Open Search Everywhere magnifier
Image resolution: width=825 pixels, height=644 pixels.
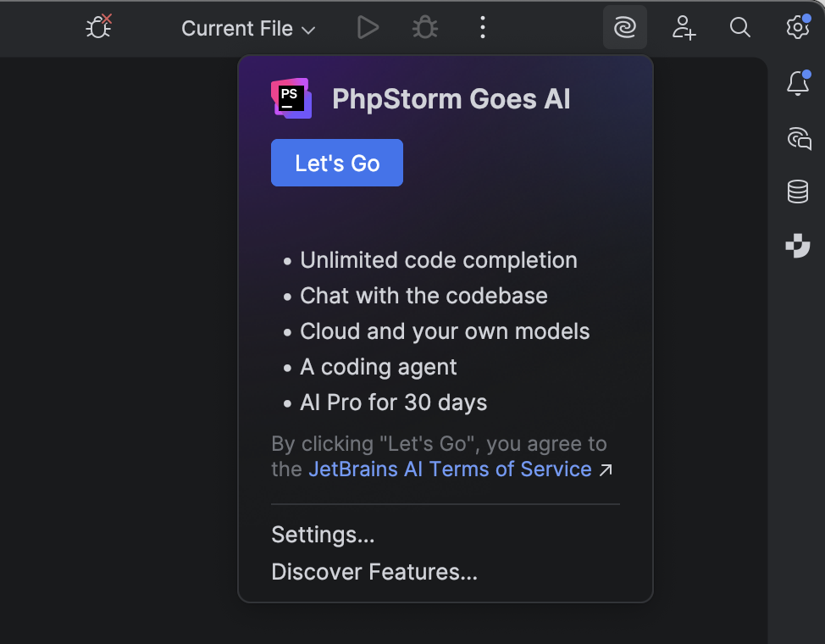[x=739, y=27]
